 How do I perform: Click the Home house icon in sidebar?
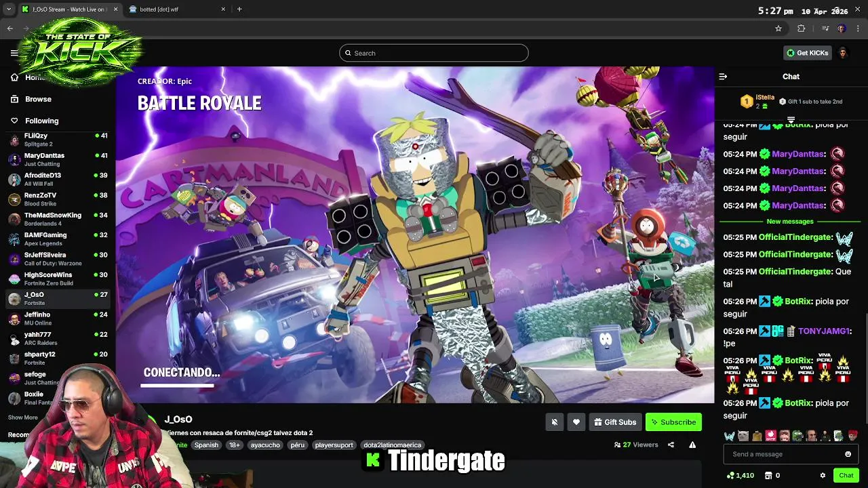14,77
